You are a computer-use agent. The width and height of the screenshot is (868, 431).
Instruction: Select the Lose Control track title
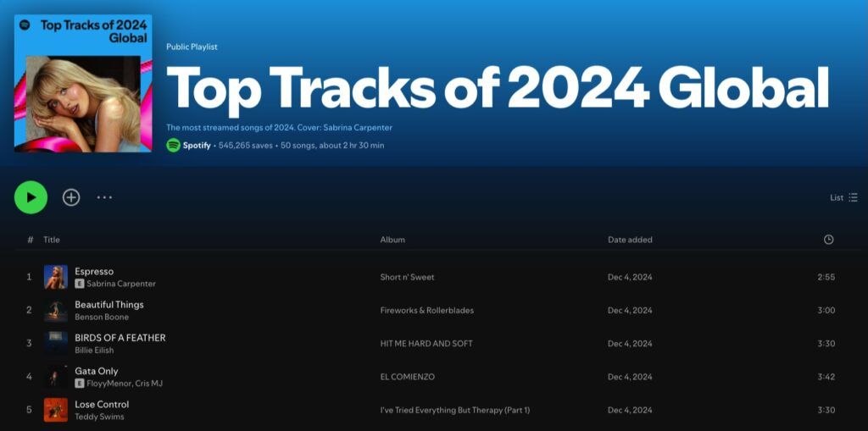pyautogui.click(x=102, y=404)
